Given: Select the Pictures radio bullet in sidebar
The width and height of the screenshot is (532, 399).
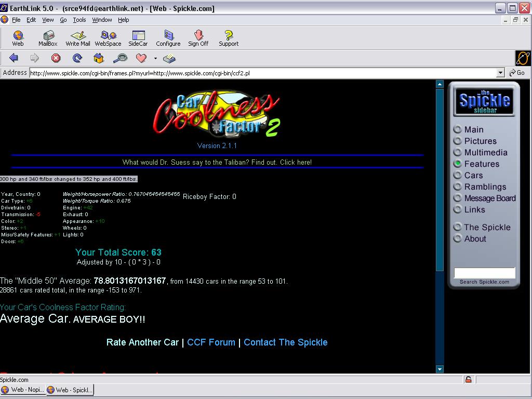Looking at the screenshot, I should (457, 141).
